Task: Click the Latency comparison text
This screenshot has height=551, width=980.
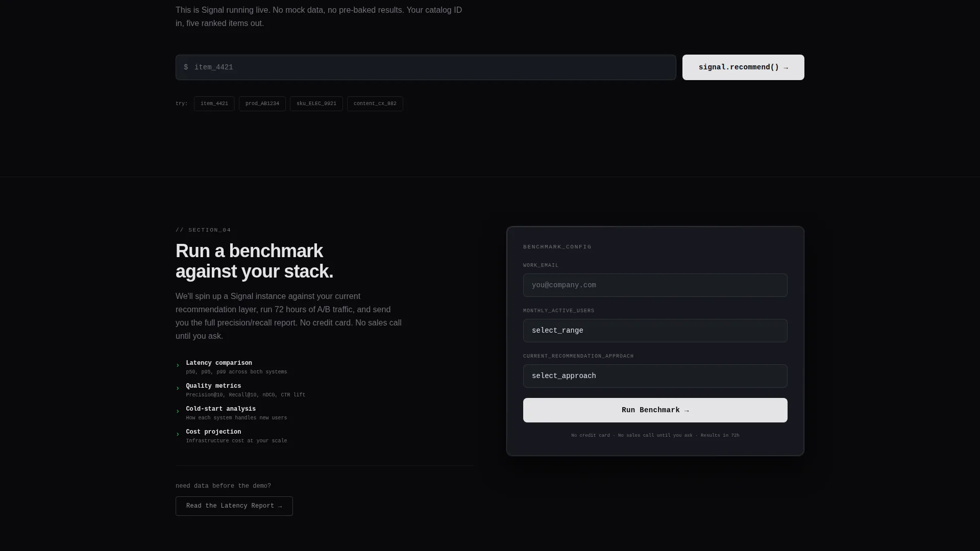Action: 219,363
